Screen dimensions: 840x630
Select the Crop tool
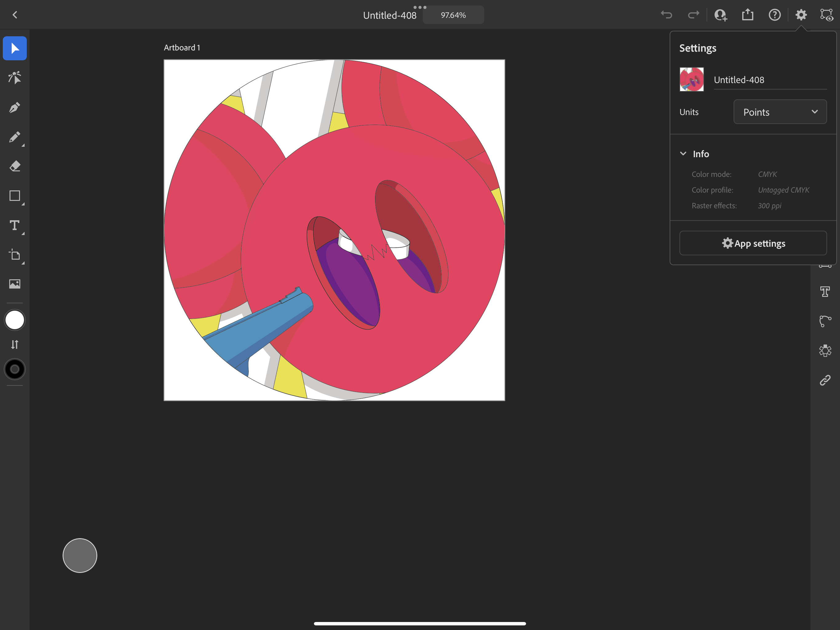coord(14,255)
